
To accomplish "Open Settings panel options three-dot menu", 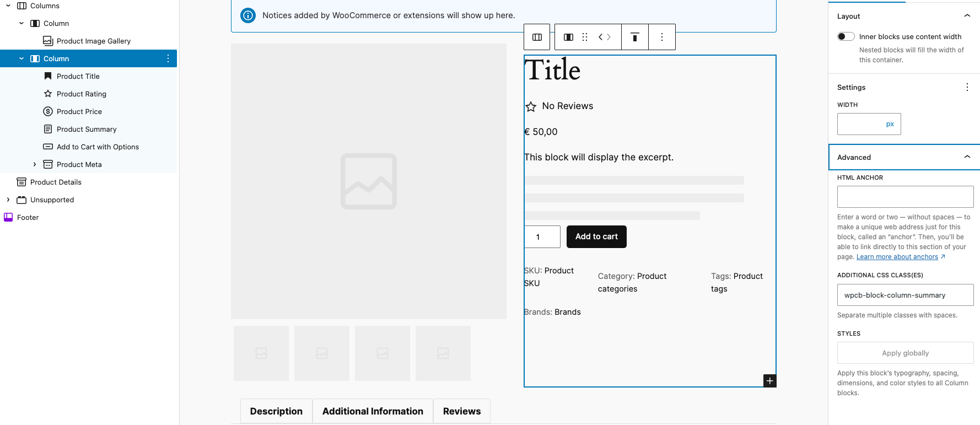I will [967, 87].
